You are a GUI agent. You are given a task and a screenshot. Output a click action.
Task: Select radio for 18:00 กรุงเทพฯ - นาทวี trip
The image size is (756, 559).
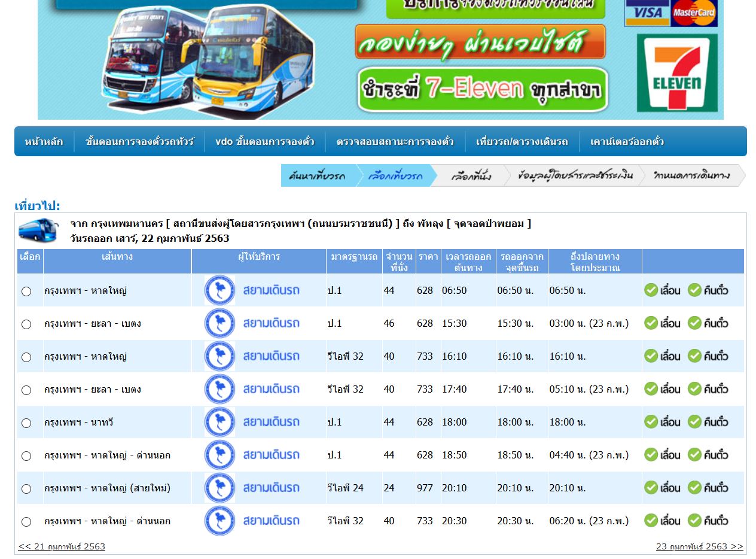point(26,423)
